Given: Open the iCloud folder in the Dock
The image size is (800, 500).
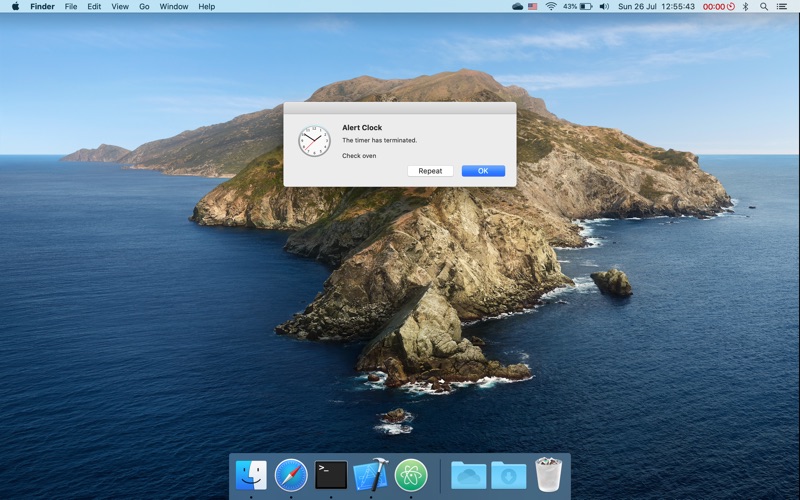Looking at the screenshot, I should pos(468,475).
